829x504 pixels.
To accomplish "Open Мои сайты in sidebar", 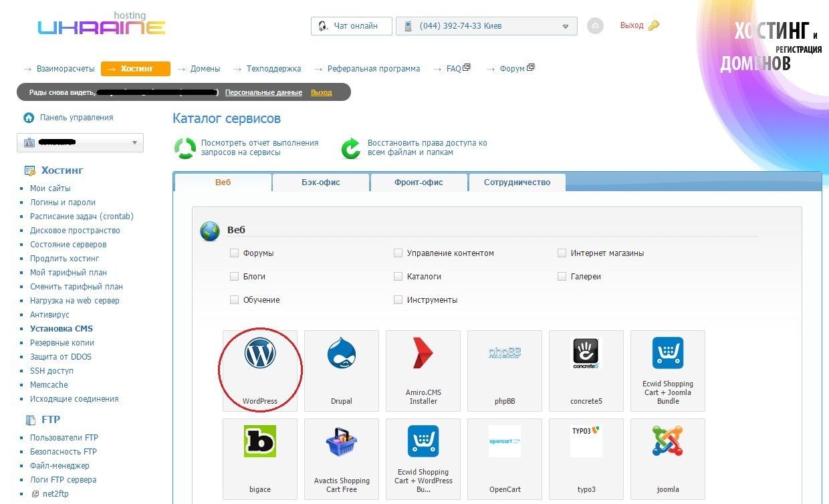I will (x=50, y=188).
